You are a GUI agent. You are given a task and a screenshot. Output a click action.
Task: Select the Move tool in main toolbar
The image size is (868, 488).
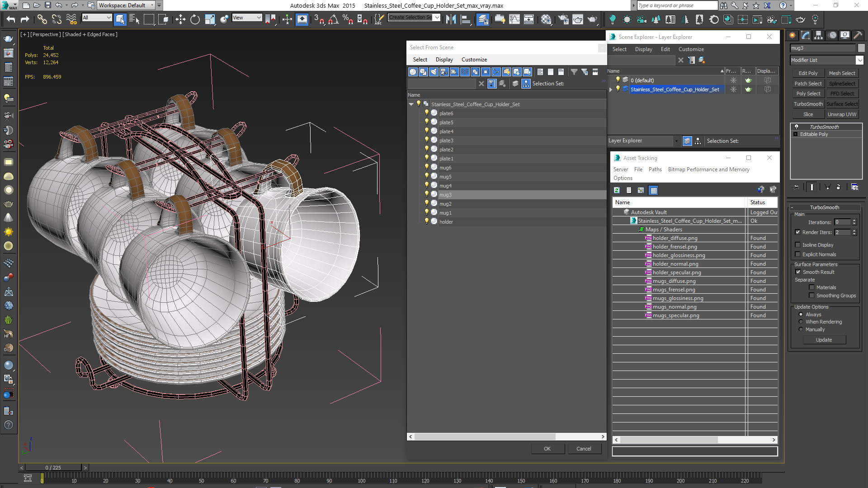[x=180, y=19]
